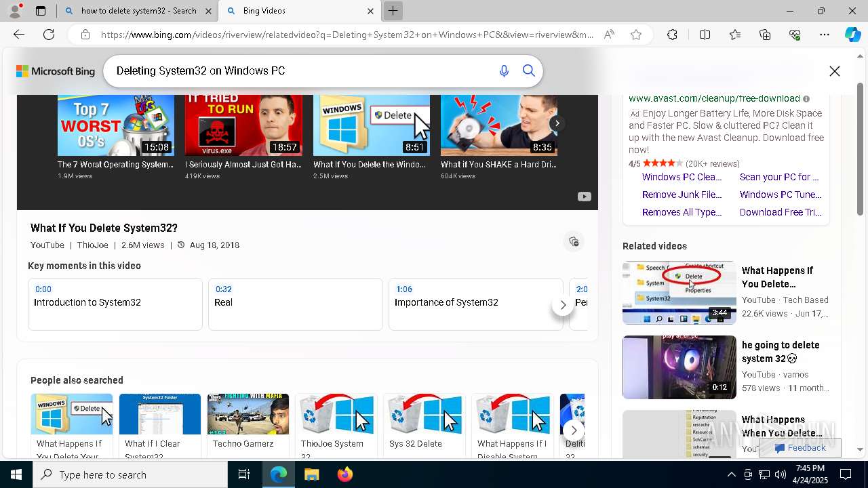Open I Seriously Almost Just Got Hacked video
The width and height of the screenshot is (868, 488).
coord(243,125)
